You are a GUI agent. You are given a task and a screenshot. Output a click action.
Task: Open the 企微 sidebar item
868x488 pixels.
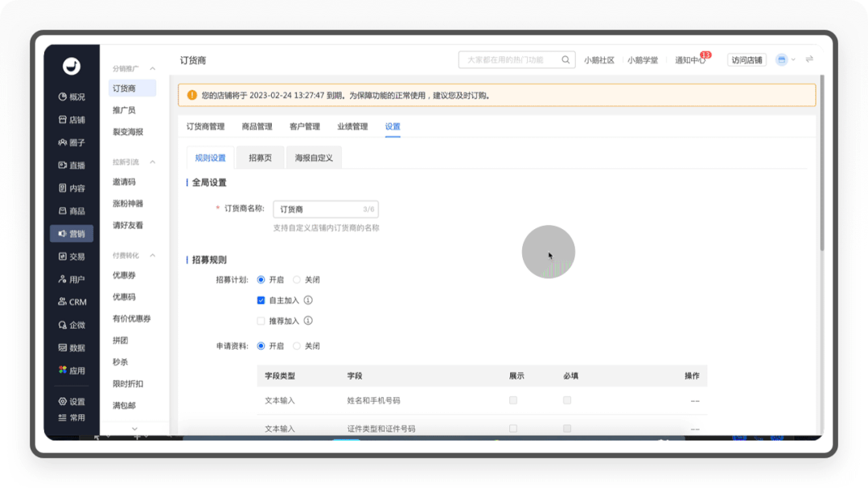tap(72, 325)
